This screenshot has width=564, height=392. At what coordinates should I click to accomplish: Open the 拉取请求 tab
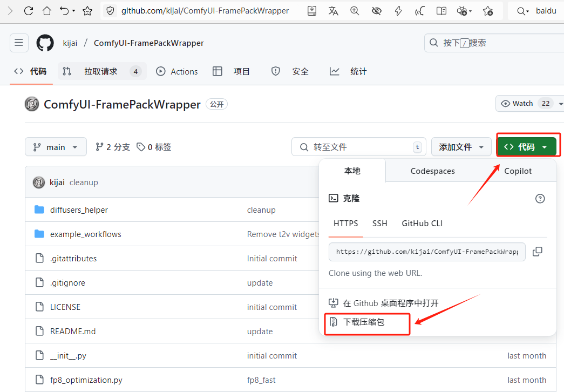click(x=102, y=71)
